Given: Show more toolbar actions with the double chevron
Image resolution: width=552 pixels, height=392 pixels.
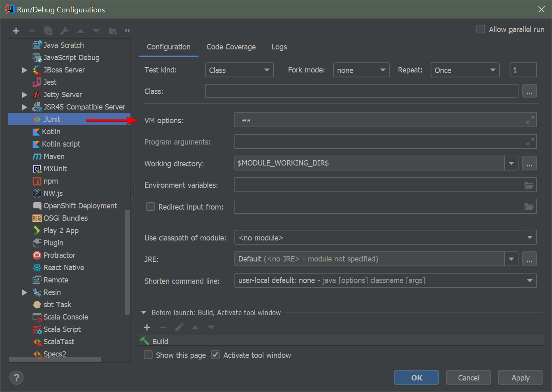Looking at the screenshot, I should 127,30.
